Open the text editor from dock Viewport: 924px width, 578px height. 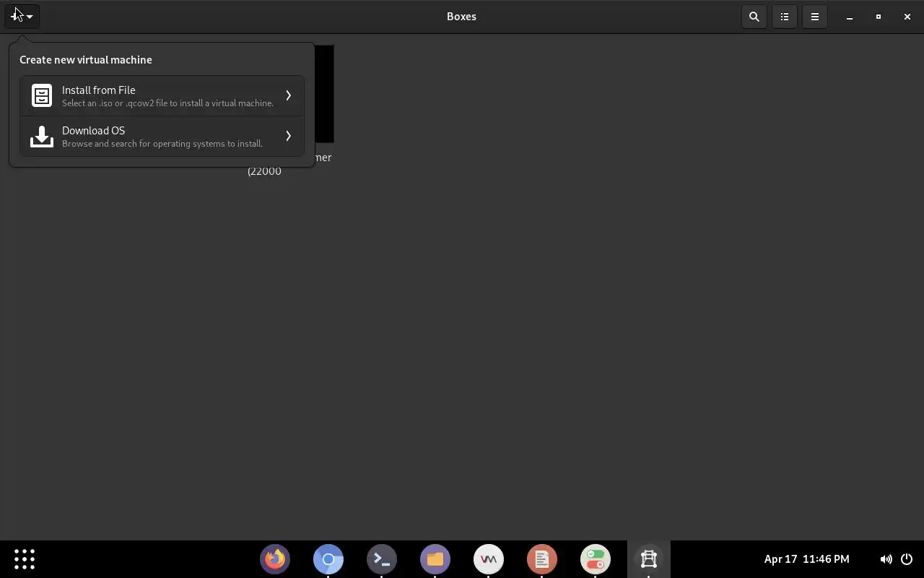point(542,559)
